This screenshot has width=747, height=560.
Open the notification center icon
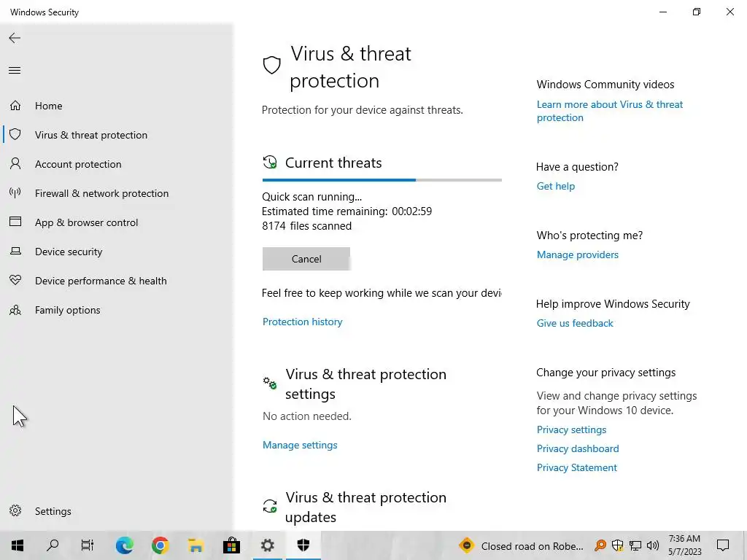pyautogui.click(x=723, y=545)
